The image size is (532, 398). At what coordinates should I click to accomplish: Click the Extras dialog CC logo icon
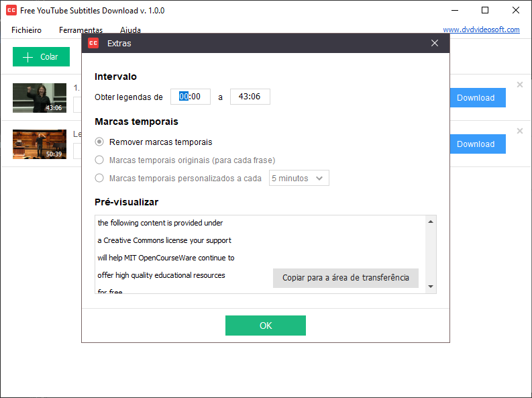[x=93, y=43]
